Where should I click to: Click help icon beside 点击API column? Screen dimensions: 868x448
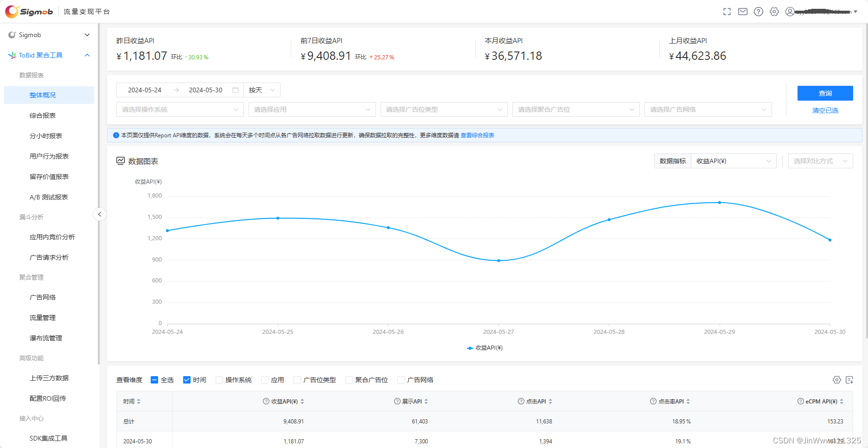[521, 401]
